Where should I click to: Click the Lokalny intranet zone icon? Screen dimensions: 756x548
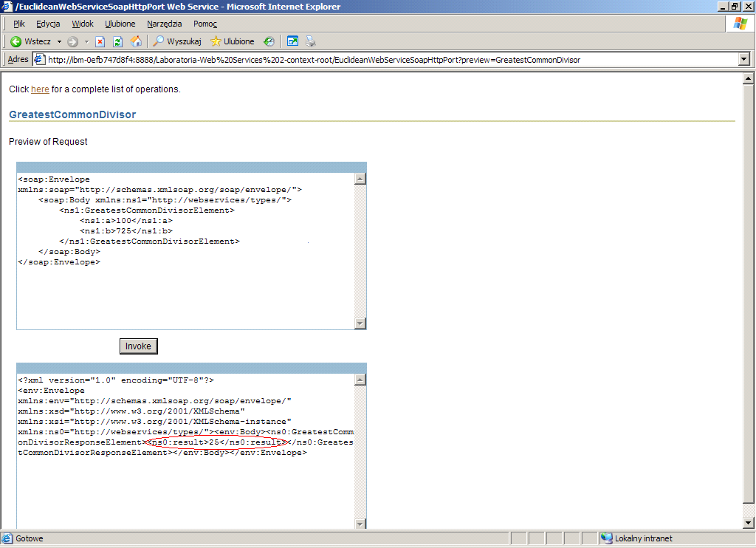[x=607, y=538]
